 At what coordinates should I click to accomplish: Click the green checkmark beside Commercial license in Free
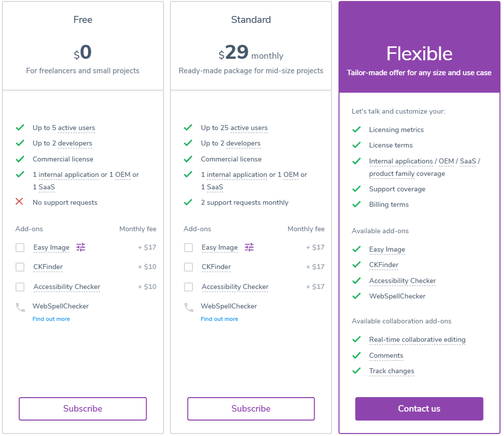pos(20,159)
